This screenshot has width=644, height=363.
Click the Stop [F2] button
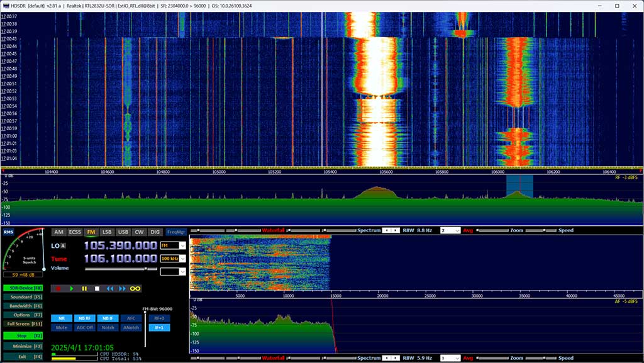tap(23, 336)
